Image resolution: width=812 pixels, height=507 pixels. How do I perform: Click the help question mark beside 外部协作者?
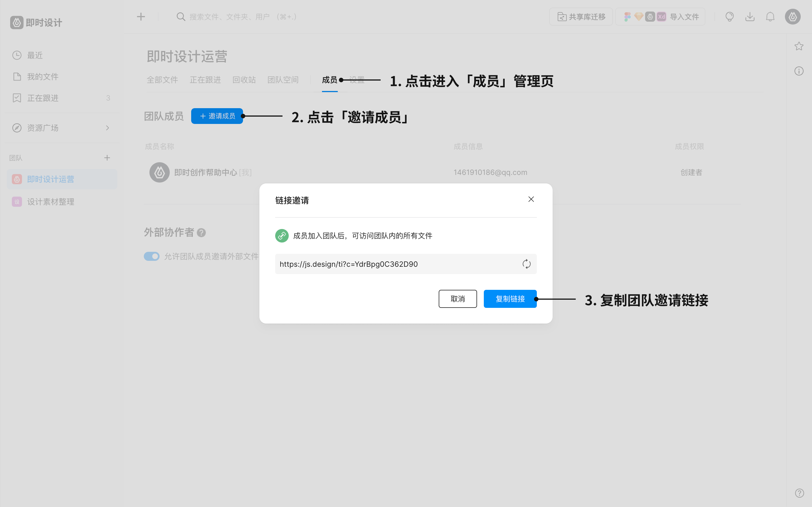[201, 232]
